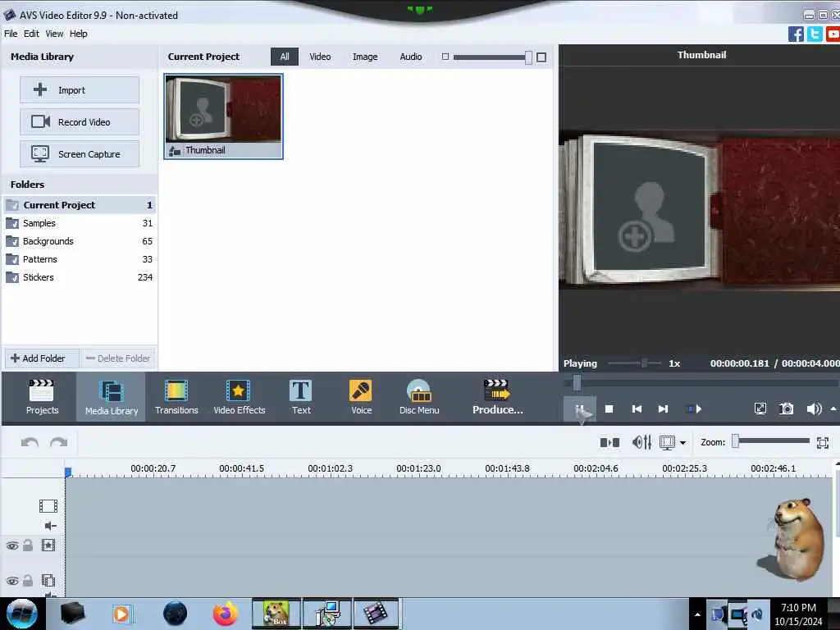
Task: Switch to the Audio filter tab
Action: pos(411,57)
